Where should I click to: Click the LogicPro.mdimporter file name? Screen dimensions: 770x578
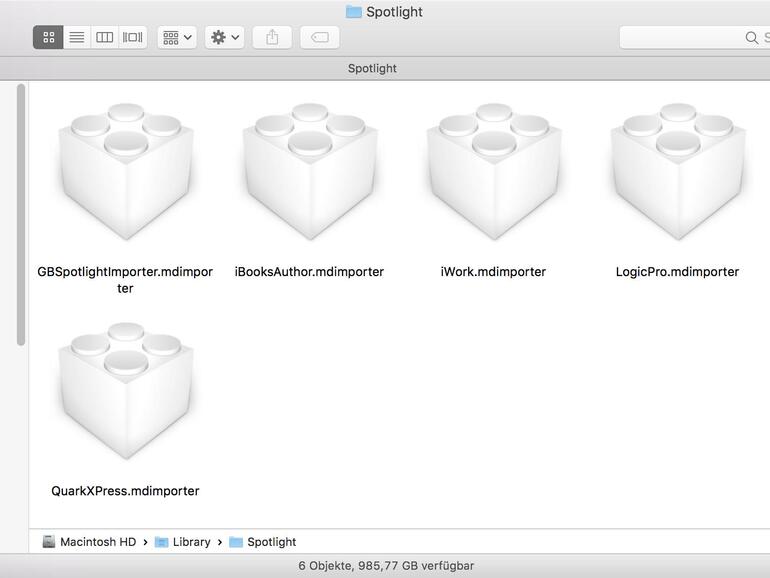coord(678,272)
